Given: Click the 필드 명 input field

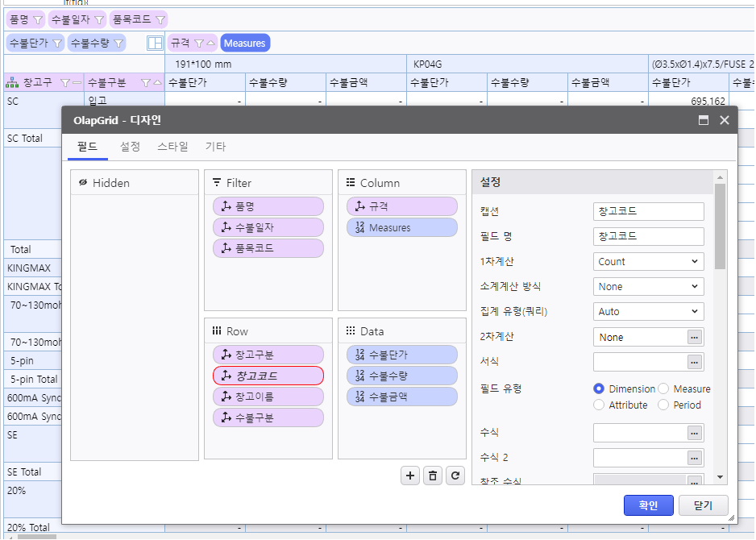Looking at the screenshot, I should coord(649,236).
